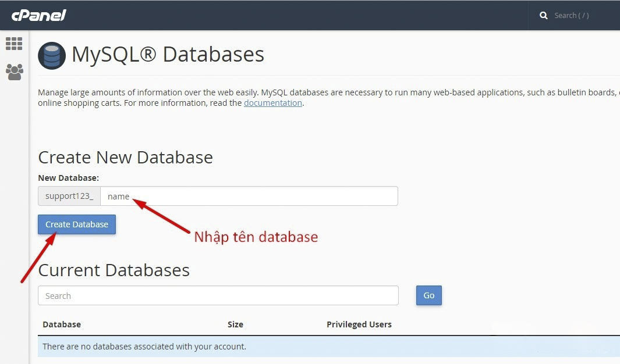Click the Current Databases heading
620x364 pixels.
tap(114, 270)
